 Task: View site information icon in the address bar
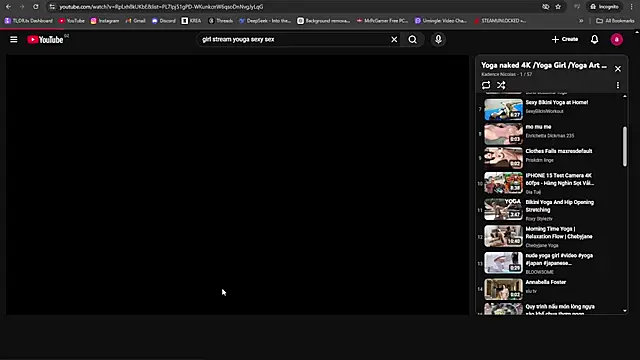coord(52,7)
